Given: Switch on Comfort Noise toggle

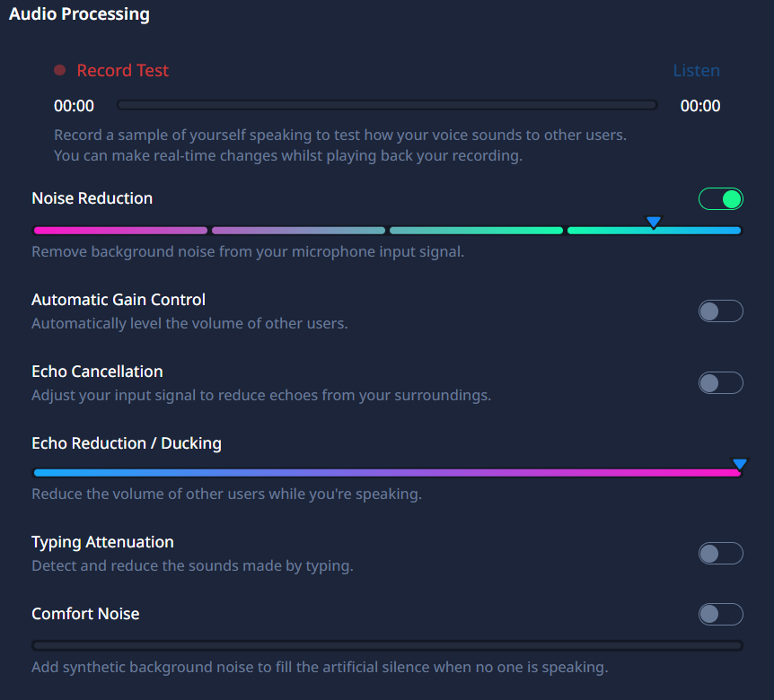Looking at the screenshot, I should 721,614.
